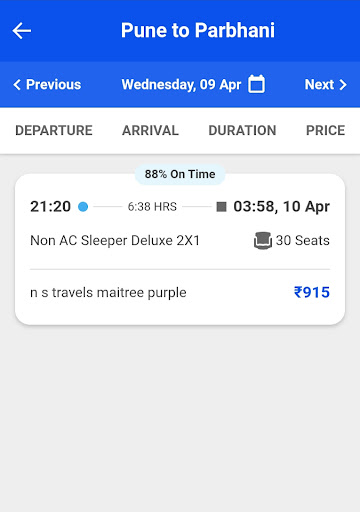The image size is (360, 512).
Task: Sort buses by DURATION
Action: point(242,130)
